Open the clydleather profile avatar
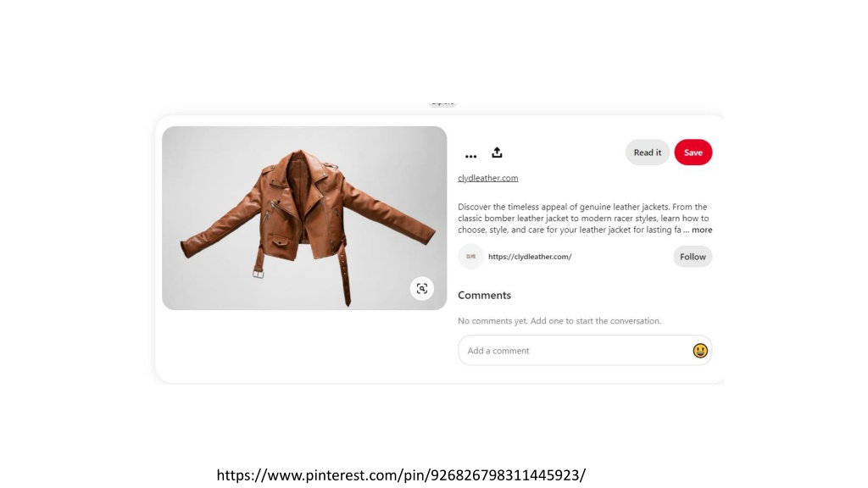Viewport: 868px width, 488px height. (x=470, y=257)
